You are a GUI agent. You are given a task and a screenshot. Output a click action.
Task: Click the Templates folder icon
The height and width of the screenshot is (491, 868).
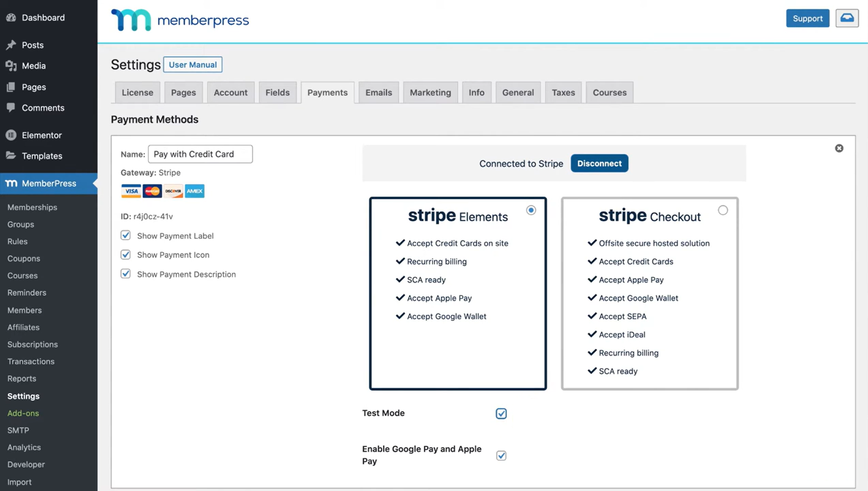(x=11, y=155)
